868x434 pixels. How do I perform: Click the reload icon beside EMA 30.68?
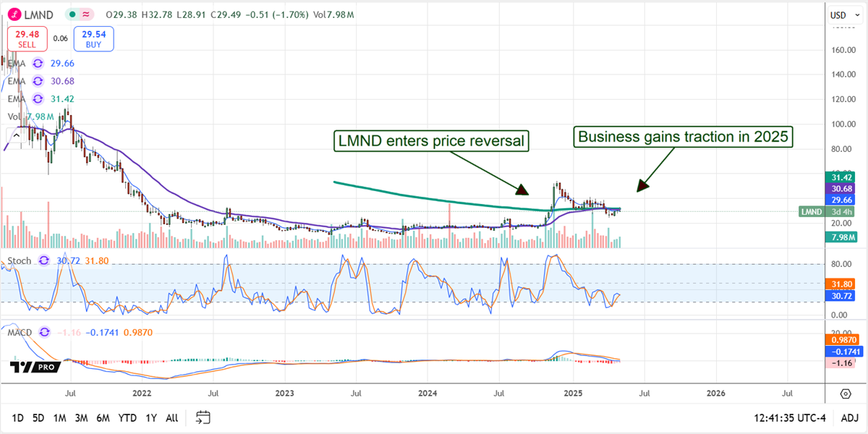[x=37, y=81]
